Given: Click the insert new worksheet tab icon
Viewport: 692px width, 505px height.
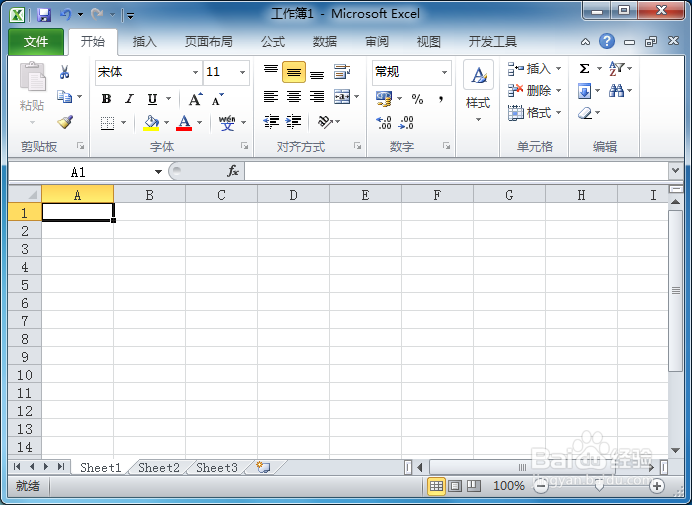Looking at the screenshot, I should (263, 467).
